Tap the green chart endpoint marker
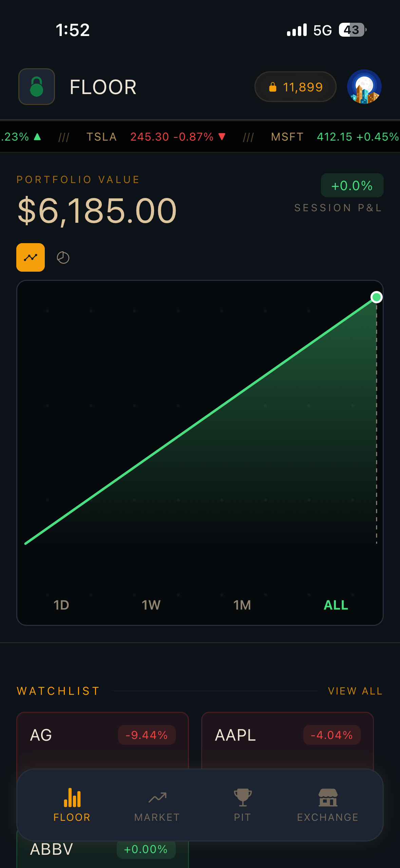 pyautogui.click(x=376, y=297)
